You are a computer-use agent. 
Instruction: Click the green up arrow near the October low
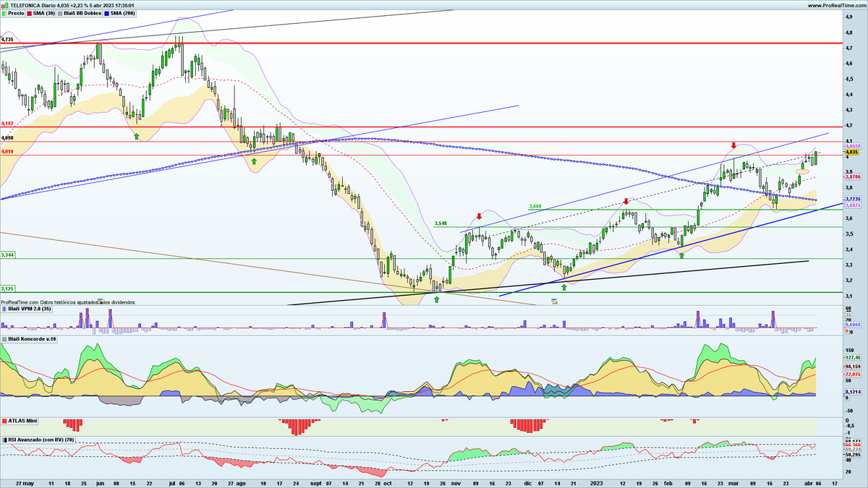point(436,298)
